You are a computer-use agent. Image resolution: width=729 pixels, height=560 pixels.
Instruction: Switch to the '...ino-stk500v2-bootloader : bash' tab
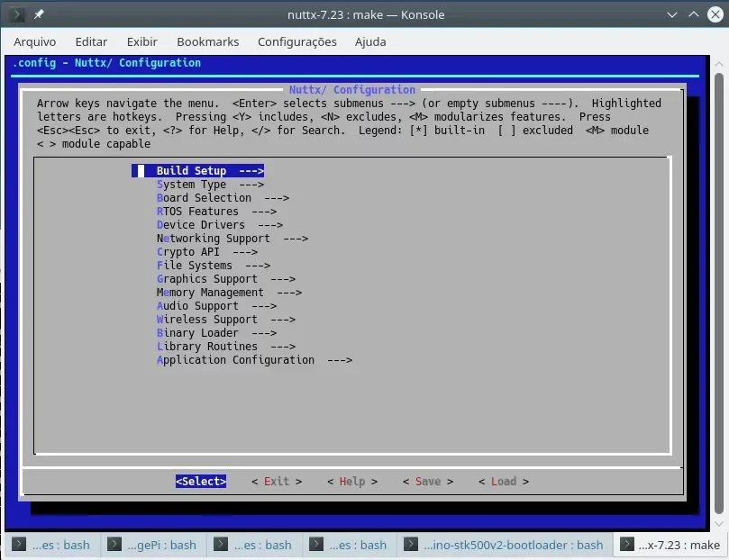(505, 545)
